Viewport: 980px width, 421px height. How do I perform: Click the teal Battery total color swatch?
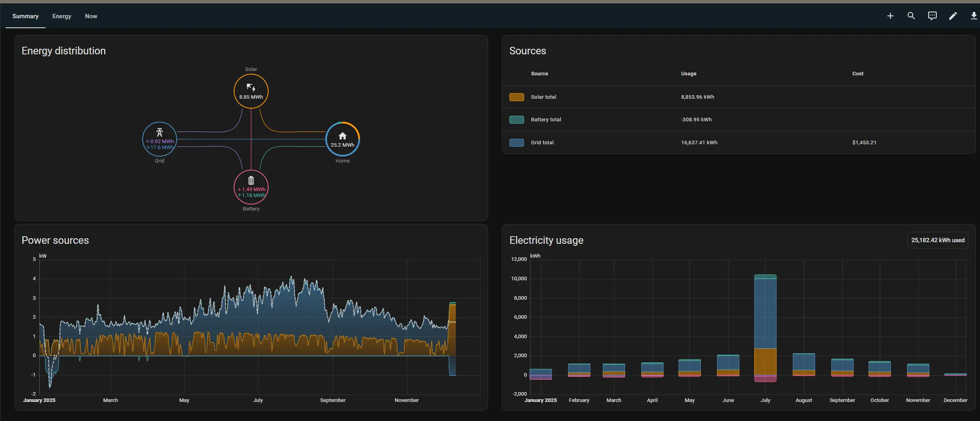click(x=516, y=120)
